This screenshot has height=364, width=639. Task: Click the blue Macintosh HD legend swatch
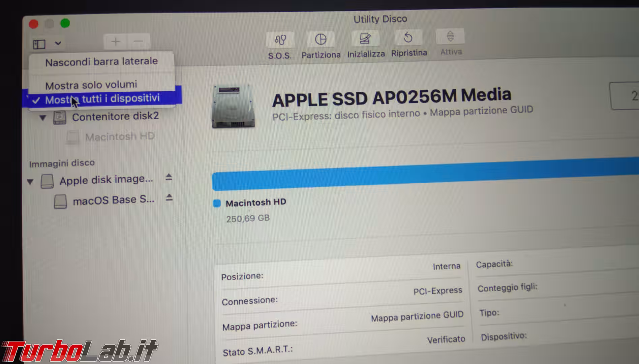pos(217,203)
